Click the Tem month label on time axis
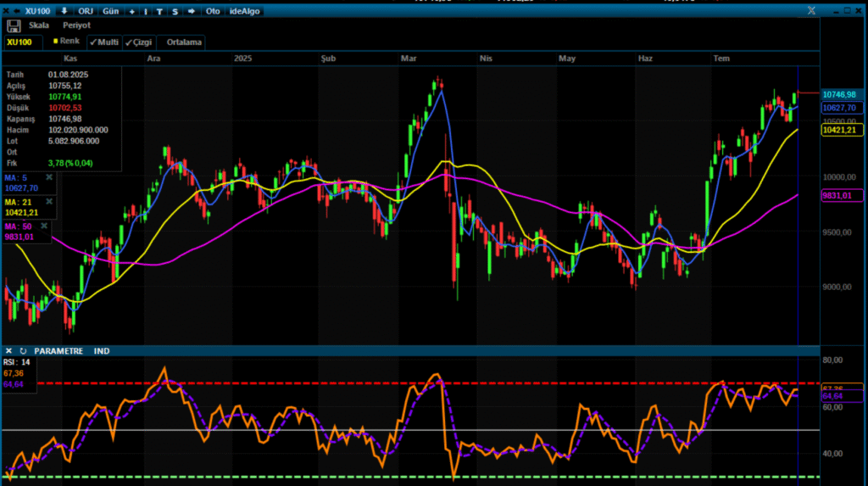 pos(721,59)
